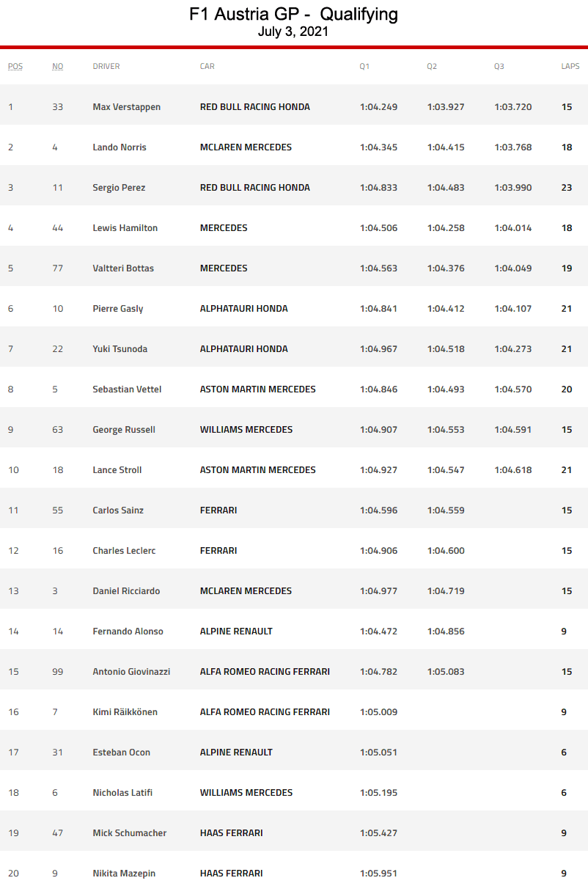Click Lewis Hamilton's name
This screenshot has width=588, height=886.
click(125, 228)
